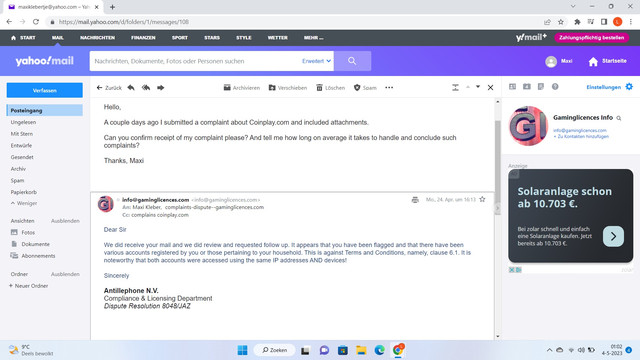Screen dimensions: 640x360
Task: Click the Yahoo Mail logo
Action: (x=44, y=61)
